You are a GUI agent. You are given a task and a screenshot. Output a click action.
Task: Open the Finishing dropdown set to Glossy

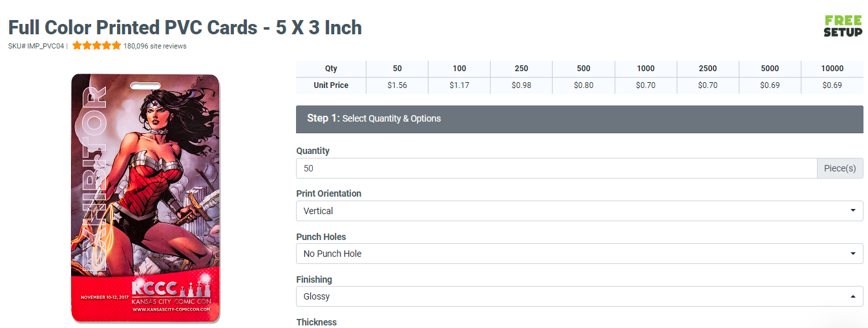579,296
